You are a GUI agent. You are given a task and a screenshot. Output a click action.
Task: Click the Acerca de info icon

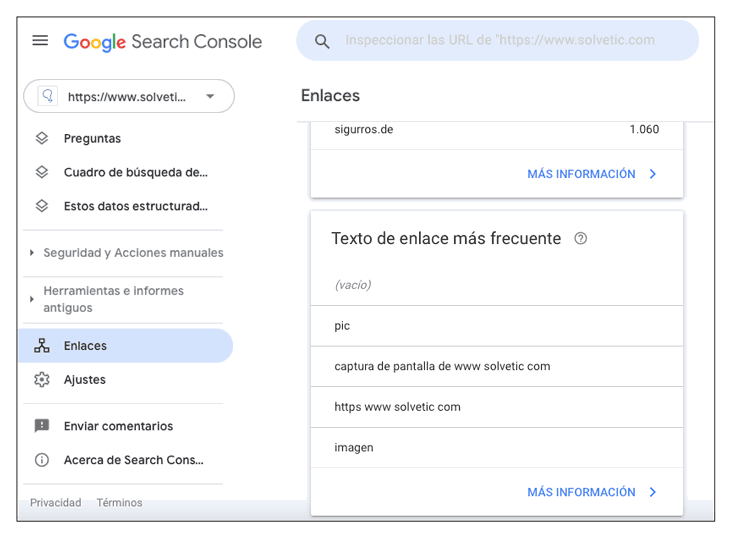coord(42,460)
